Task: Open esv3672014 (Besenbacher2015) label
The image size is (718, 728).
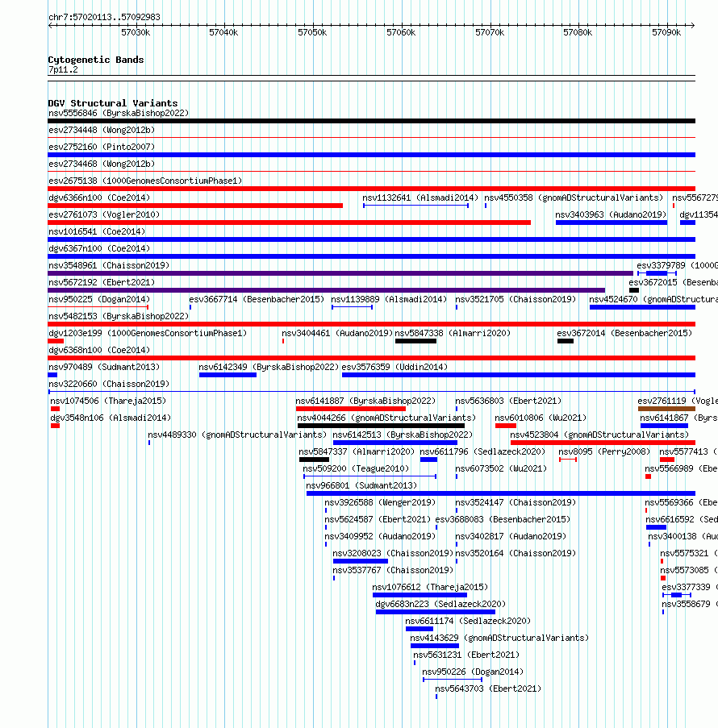Action: [x=624, y=333]
